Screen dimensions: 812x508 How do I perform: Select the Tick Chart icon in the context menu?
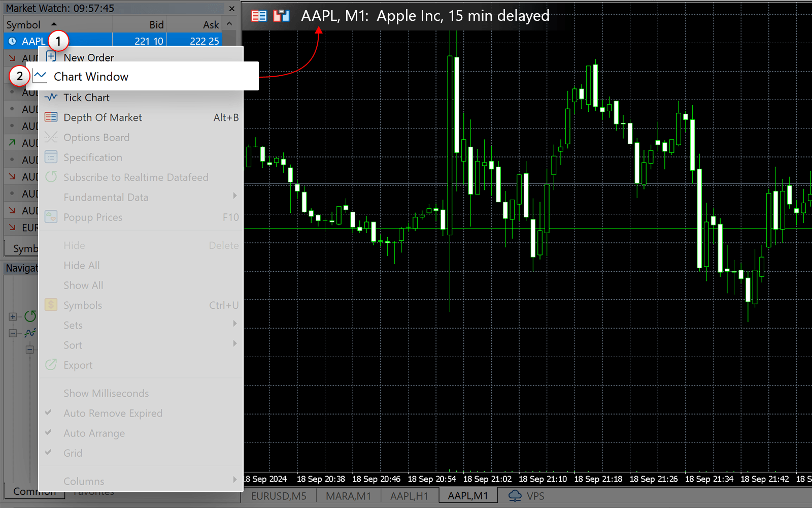(x=51, y=97)
